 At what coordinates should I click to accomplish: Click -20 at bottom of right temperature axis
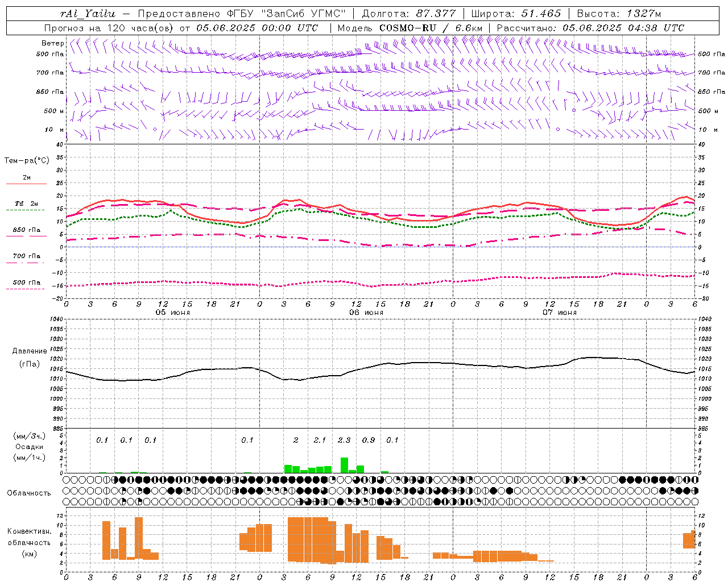(x=704, y=298)
